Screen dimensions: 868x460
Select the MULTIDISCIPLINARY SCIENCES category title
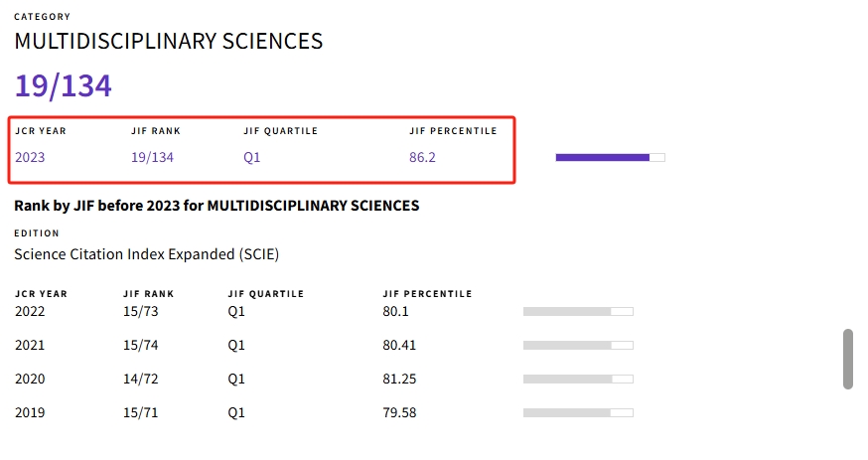[x=168, y=41]
